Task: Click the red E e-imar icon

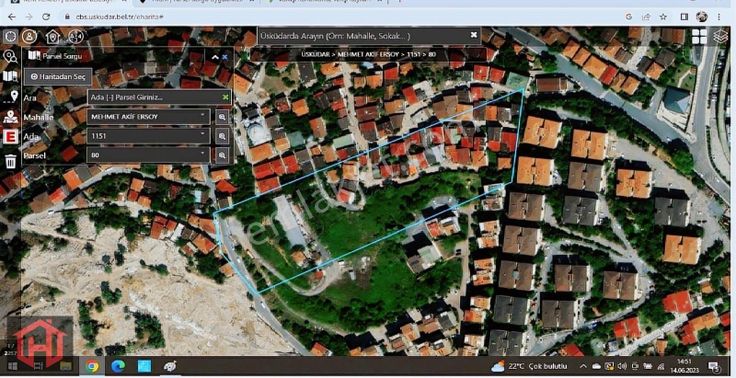Action: coord(10,137)
